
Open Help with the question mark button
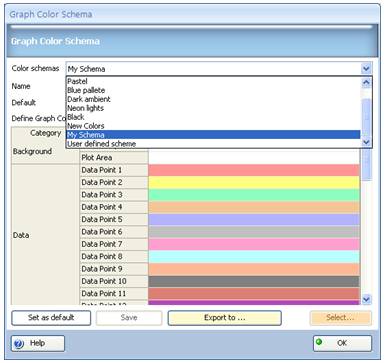(x=38, y=343)
